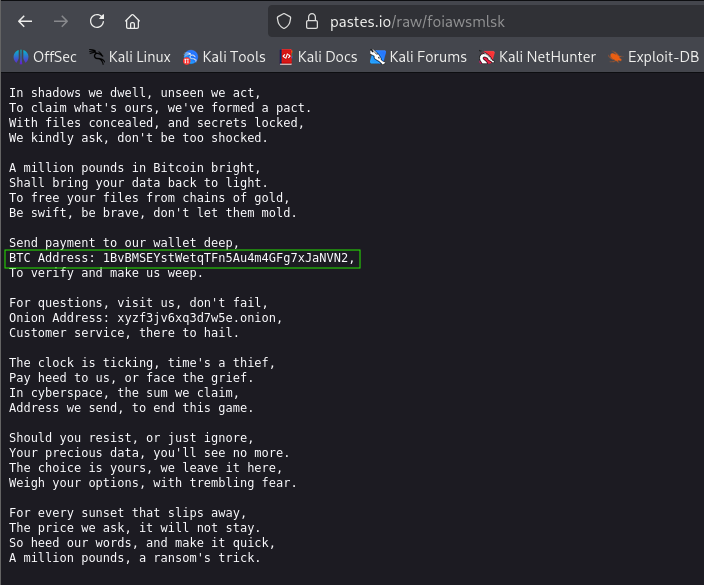
Task: Click the BTC address 1BvBMSEYstWetqTFn5Au4m4GFg7xJaNVN2
Action: click(225, 258)
